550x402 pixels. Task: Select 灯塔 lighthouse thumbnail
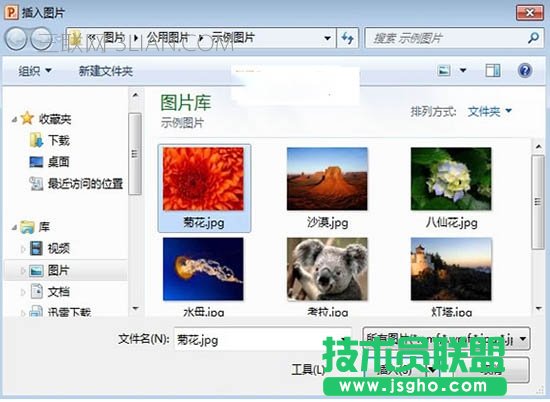tap(451, 269)
